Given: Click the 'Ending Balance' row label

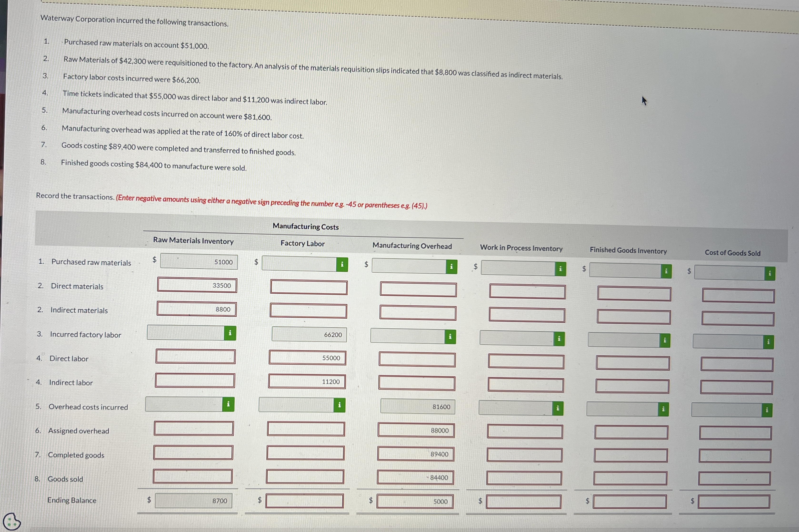Looking at the screenshot, I should pos(72,500).
